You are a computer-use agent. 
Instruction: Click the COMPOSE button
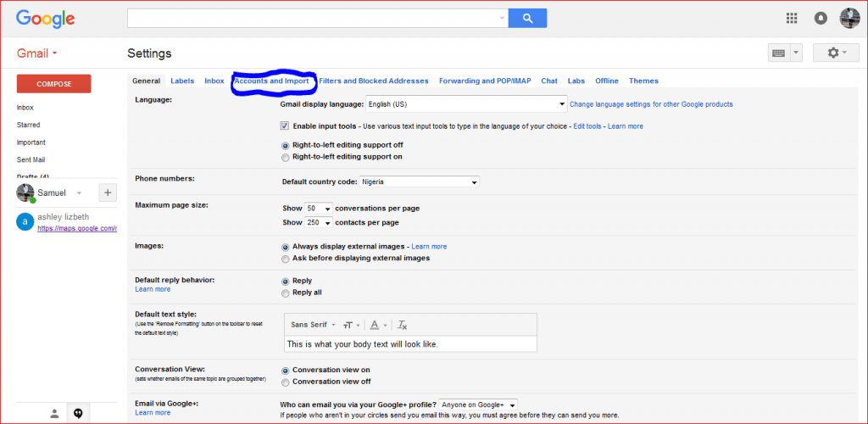point(53,84)
